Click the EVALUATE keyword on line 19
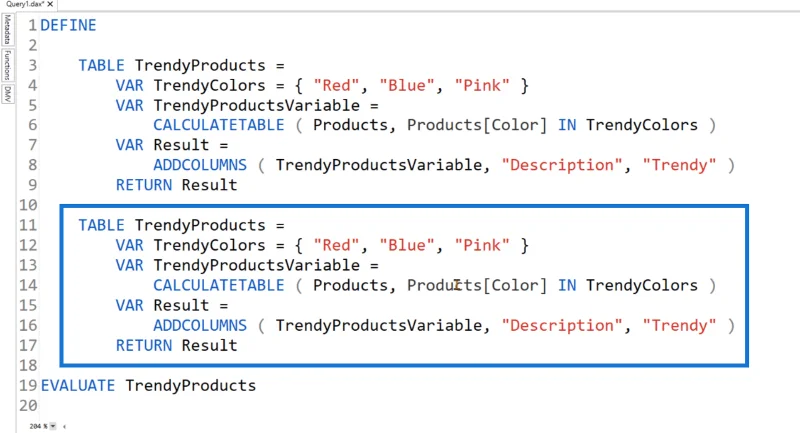 click(x=78, y=386)
